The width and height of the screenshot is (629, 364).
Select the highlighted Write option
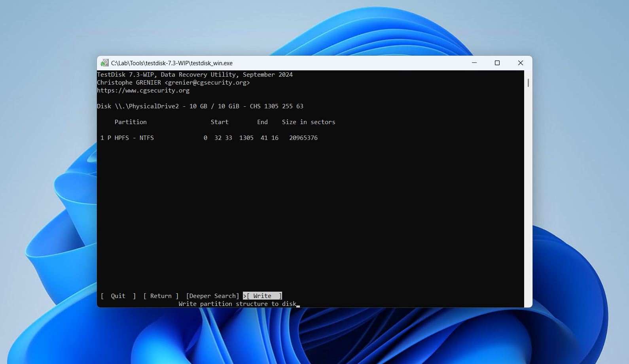(x=262, y=296)
